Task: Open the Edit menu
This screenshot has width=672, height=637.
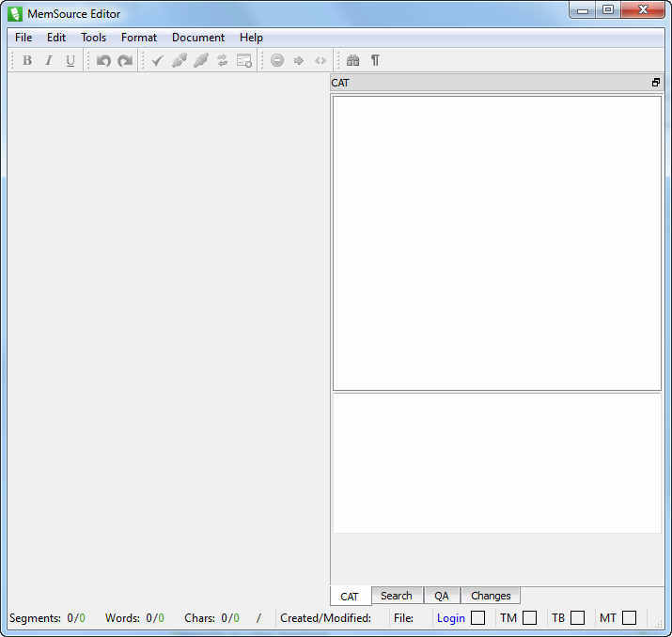Action: click(x=56, y=38)
